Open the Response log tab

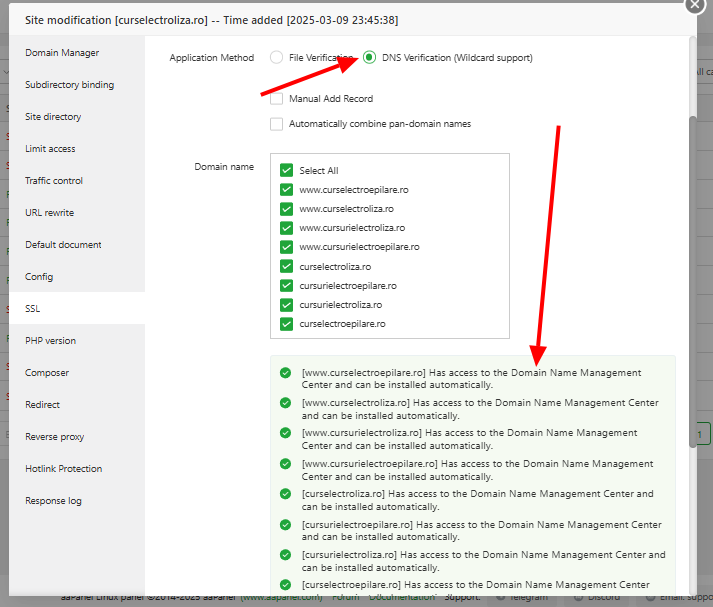click(x=54, y=501)
